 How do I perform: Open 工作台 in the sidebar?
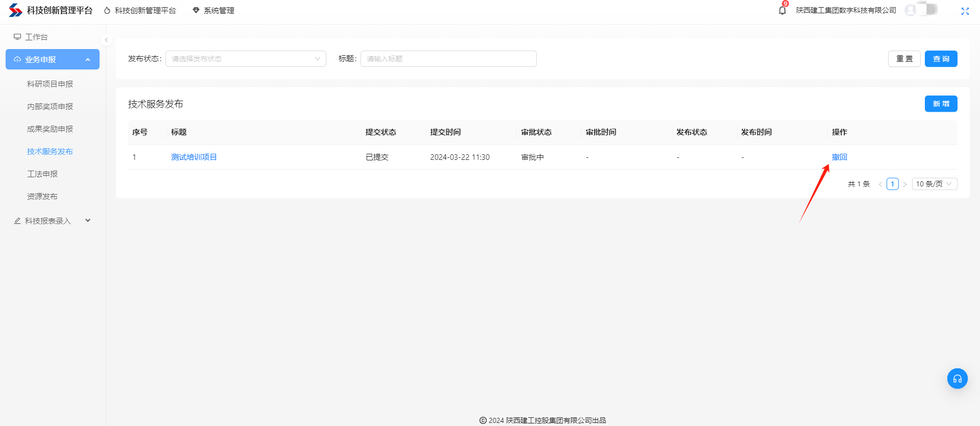point(36,37)
